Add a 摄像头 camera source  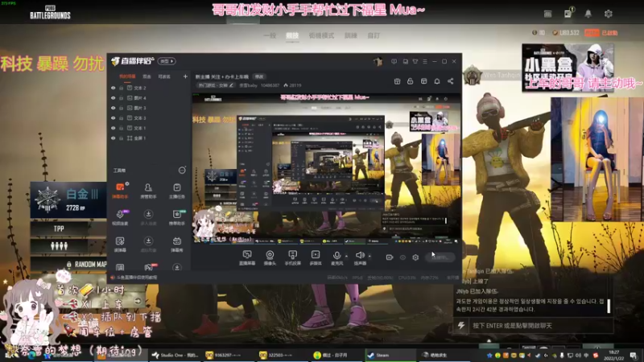tap(270, 257)
